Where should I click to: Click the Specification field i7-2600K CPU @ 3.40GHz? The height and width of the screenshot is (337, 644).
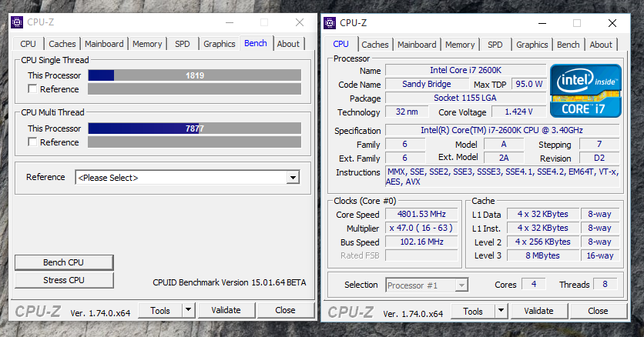[502, 130]
